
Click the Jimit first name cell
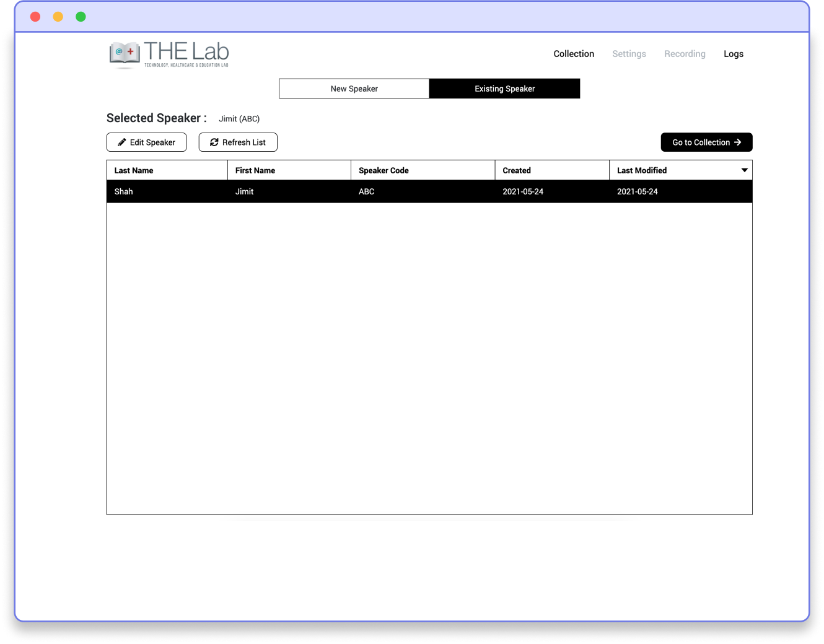[245, 191]
